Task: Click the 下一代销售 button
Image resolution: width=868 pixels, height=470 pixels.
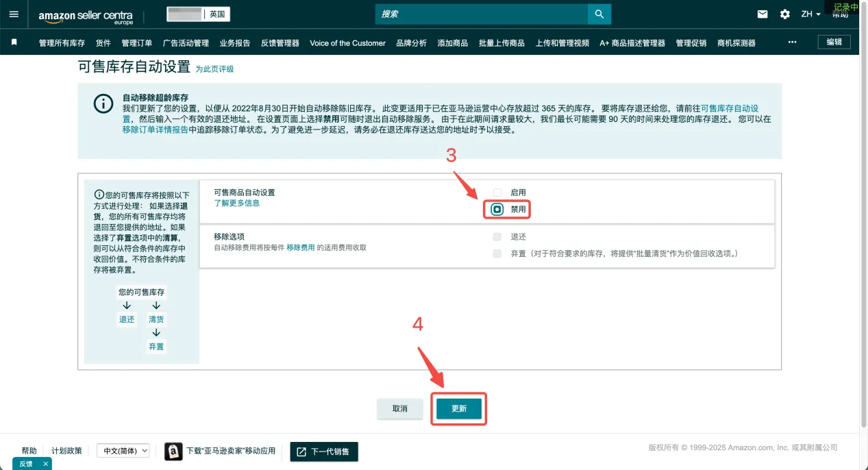Action: pos(324,452)
